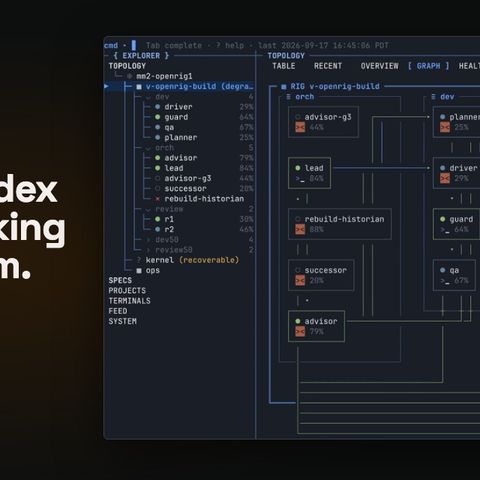The width and height of the screenshot is (480, 480).
Task: Open the SPECS section in Explorer
Action: 120,280
